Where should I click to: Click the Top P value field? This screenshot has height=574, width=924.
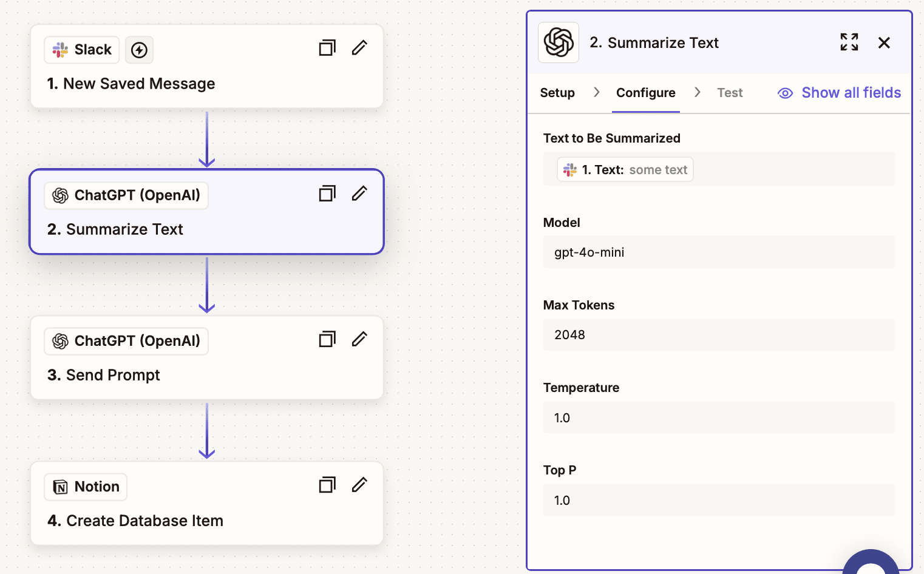click(x=719, y=500)
